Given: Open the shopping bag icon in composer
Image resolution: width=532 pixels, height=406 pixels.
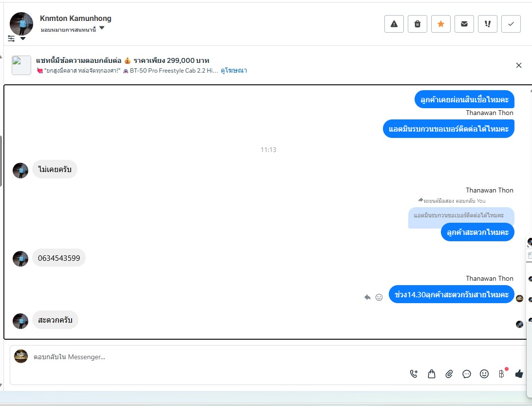Looking at the screenshot, I should pyautogui.click(x=432, y=374).
